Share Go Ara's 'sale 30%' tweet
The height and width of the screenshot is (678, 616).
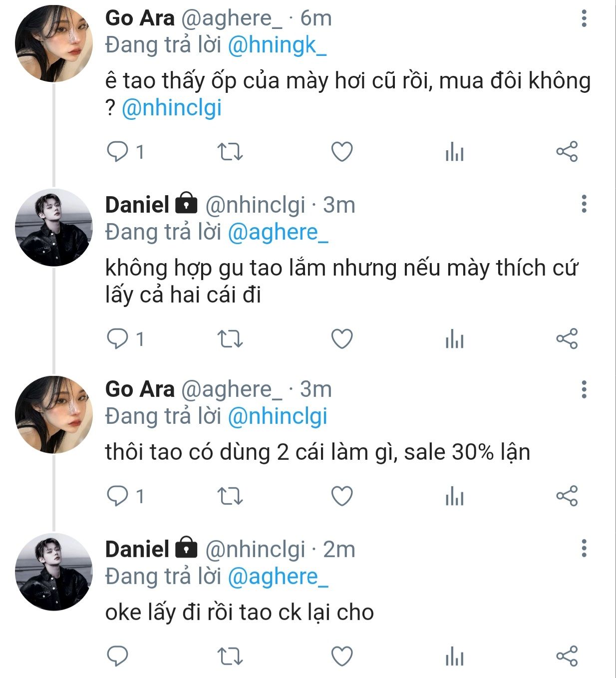[x=567, y=496]
